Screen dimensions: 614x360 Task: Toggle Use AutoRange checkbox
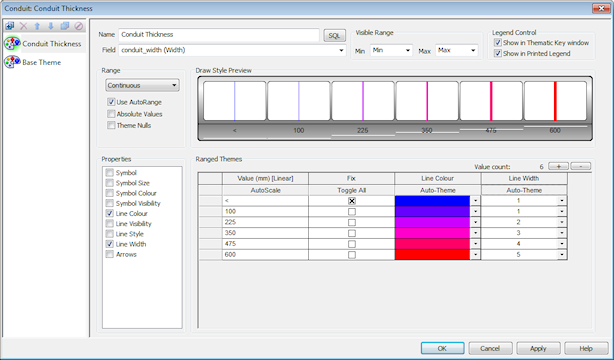point(111,102)
